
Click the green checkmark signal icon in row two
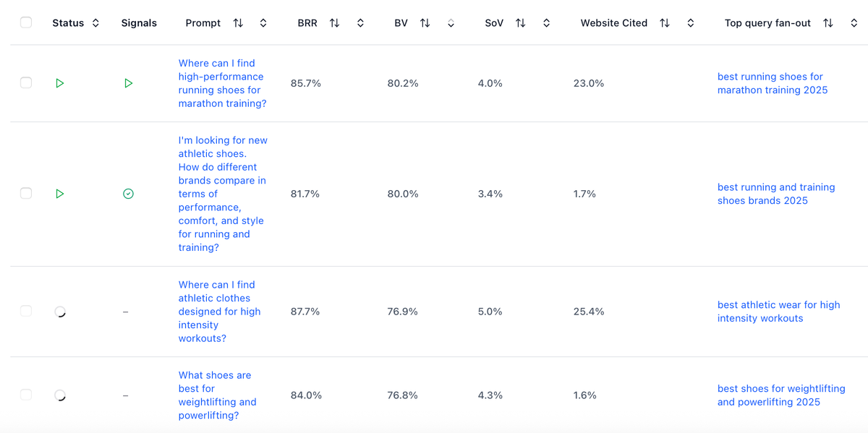(x=128, y=194)
